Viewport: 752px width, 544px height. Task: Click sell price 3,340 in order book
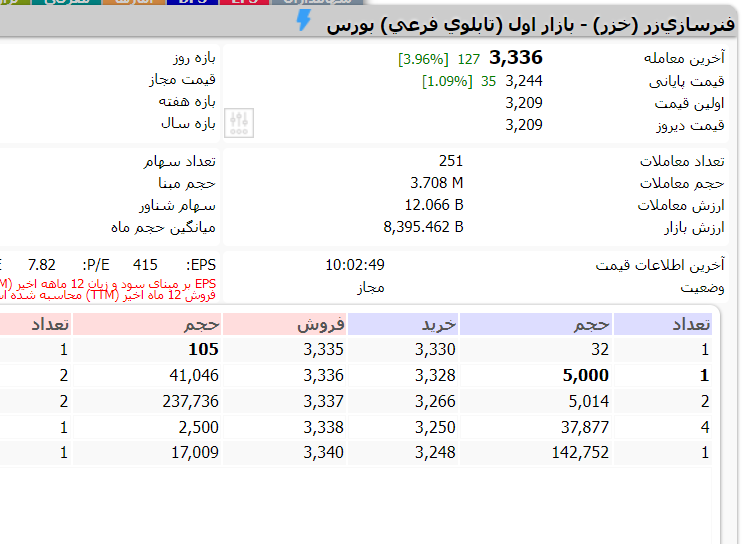coord(323,452)
